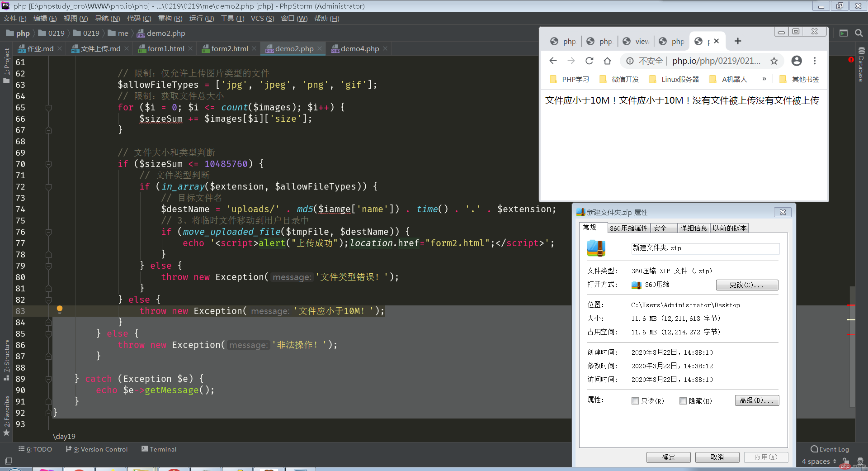The width and height of the screenshot is (868, 471).
Task: Open the 重构(R) menu
Action: pos(170,19)
